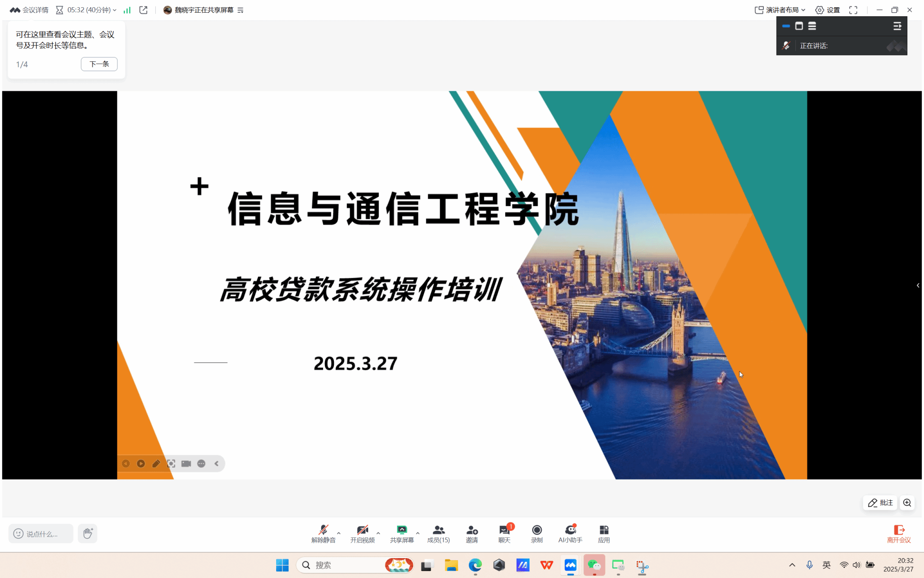Click the 说点什么 message input field
Viewport: 924px width, 578px height.
pyautogui.click(x=41, y=534)
